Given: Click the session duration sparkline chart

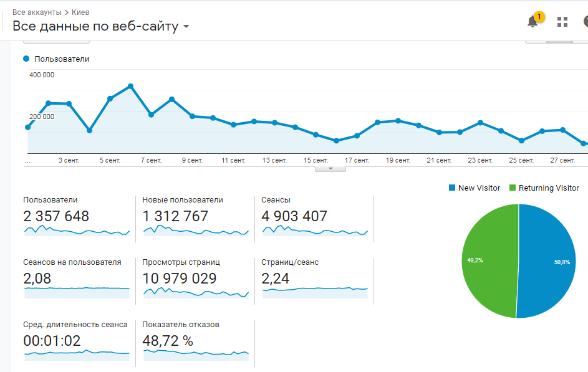Looking at the screenshot, I should tap(77, 355).
